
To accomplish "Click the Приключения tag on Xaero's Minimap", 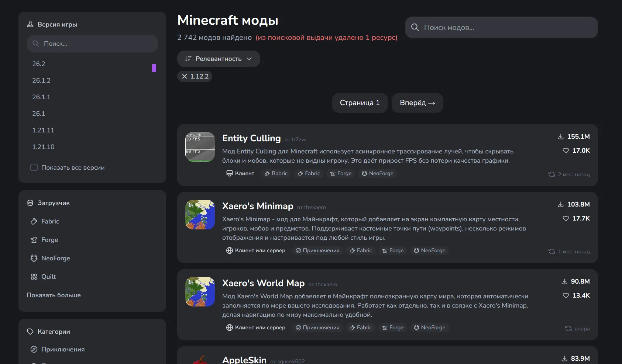I will tap(317, 250).
